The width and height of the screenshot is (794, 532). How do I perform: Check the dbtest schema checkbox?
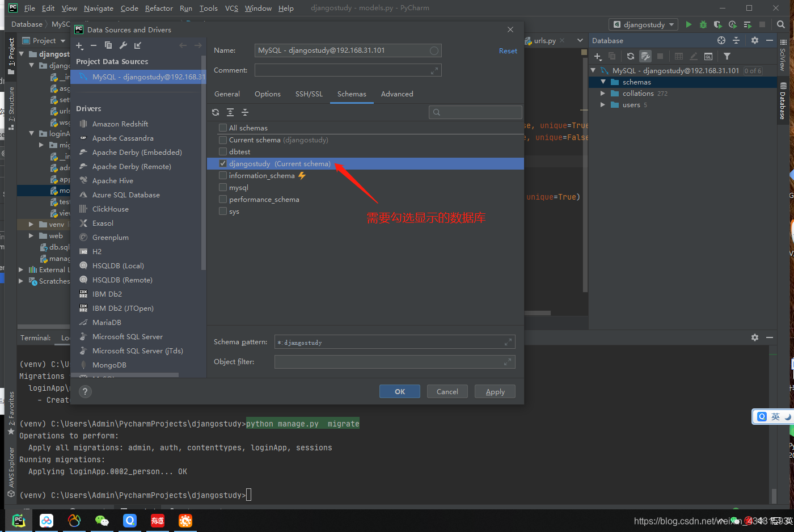223,151
